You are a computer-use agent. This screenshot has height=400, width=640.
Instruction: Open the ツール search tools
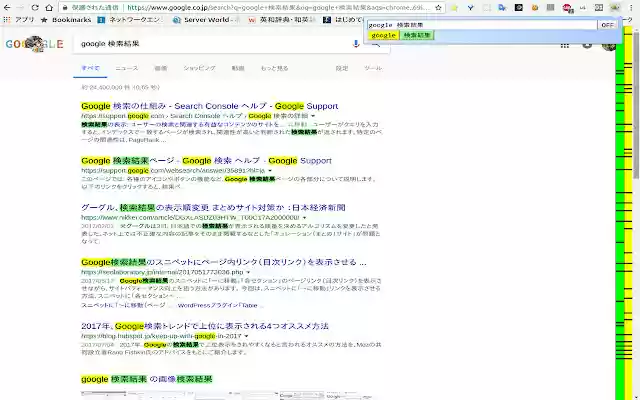(x=373, y=68)
